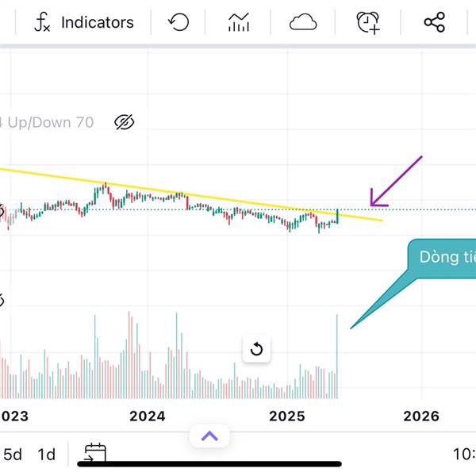Click the fx indicators icon

pos(42,22)
